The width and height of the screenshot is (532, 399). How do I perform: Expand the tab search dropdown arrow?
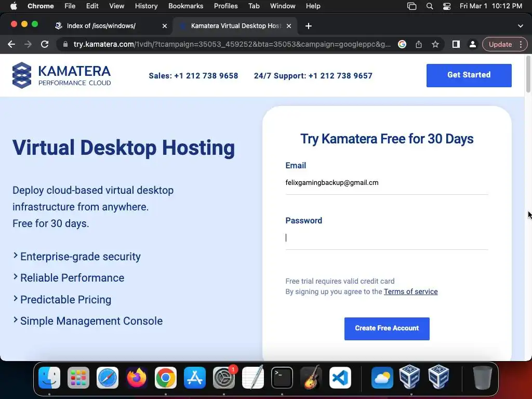pos(521,26)
